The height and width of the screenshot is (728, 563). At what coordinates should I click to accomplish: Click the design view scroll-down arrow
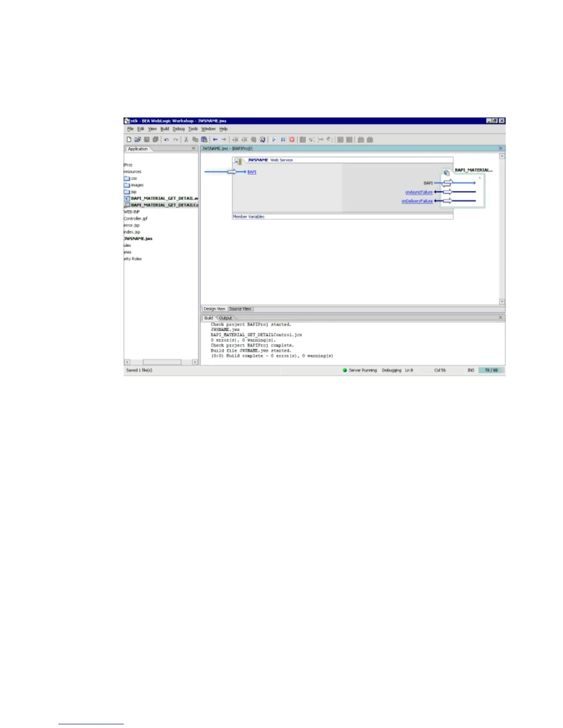click(502, 301)
